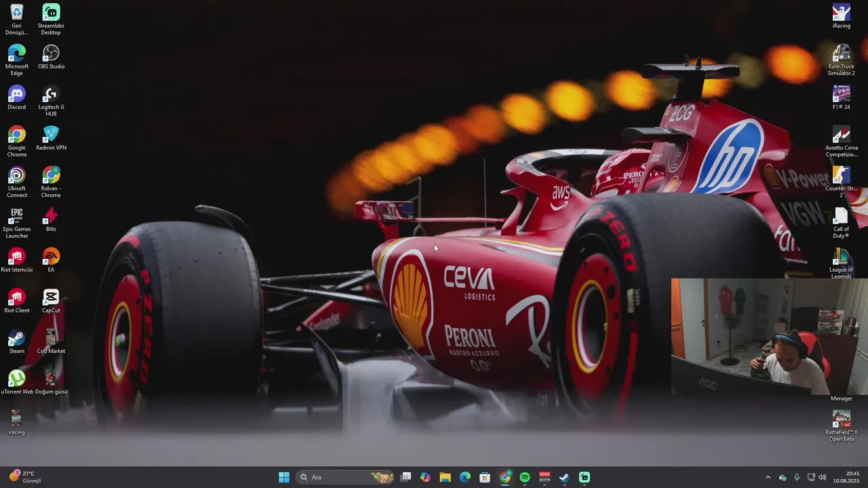Open the Riot İstemcisi desktop shortcut

click(x=16, y=260)
